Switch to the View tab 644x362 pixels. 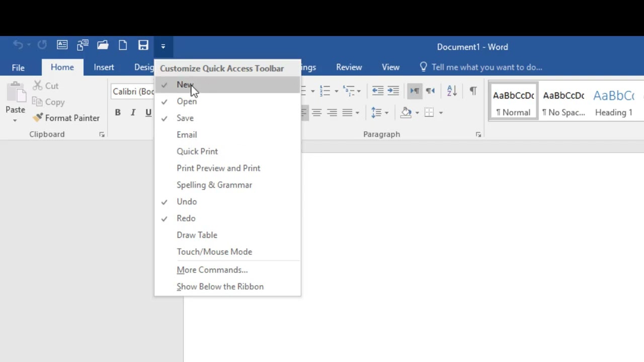tap(390, 67)
